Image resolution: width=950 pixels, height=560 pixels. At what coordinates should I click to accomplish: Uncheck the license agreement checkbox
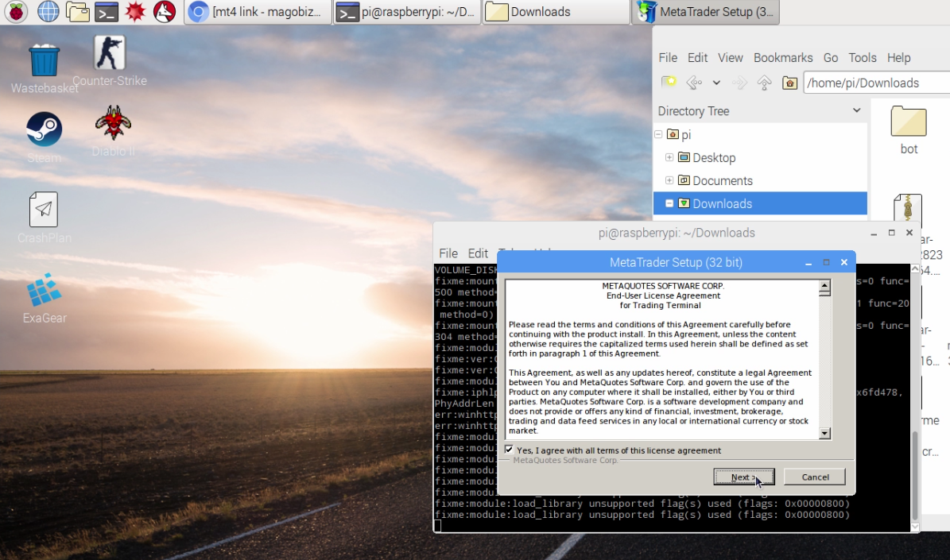coord(509,450)
